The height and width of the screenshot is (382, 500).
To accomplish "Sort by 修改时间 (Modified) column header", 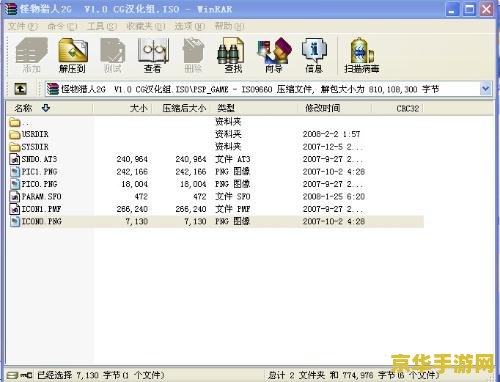I will 335,108.
